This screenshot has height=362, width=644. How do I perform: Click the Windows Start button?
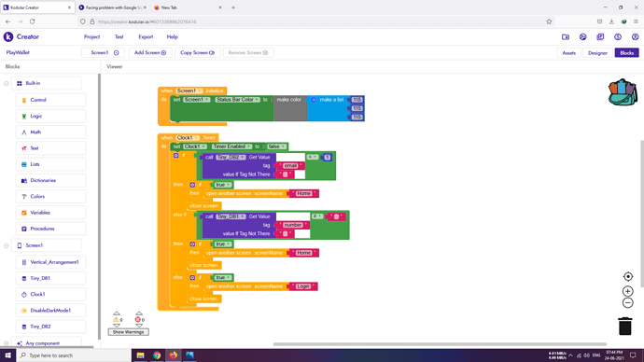7,355
